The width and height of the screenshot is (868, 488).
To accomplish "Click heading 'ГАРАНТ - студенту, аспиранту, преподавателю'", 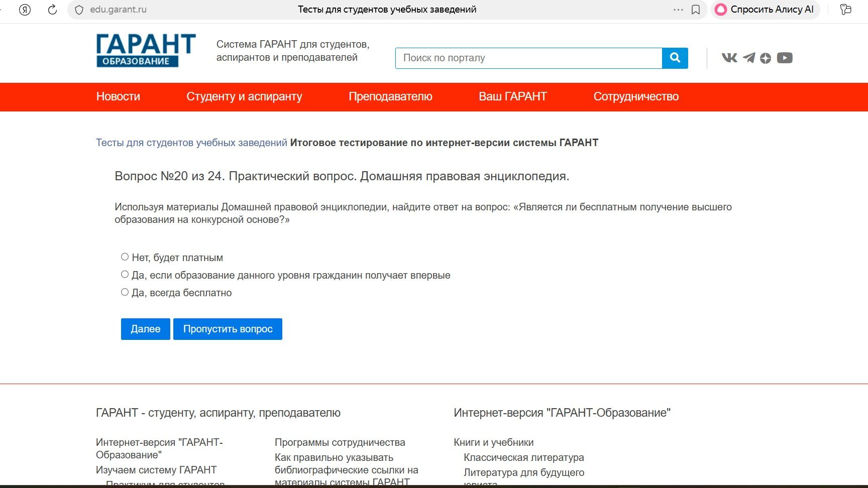I will tap(218, 413).
